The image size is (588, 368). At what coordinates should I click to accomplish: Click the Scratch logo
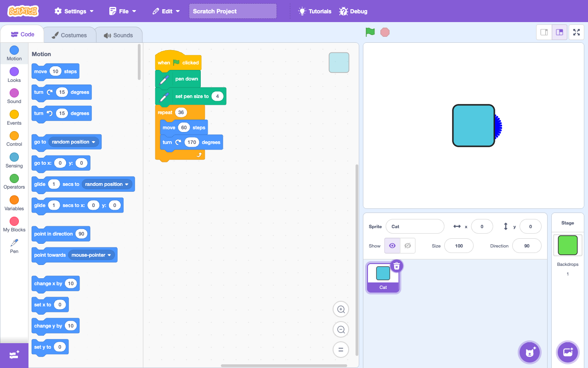pyautogui.click(x=23, y=11)
